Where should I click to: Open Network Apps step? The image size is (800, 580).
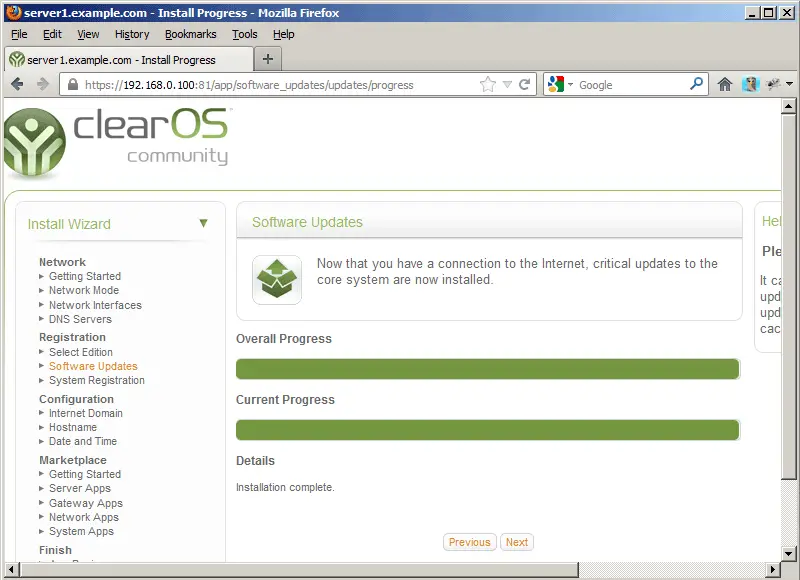pyautogui.click(x=84, y=517)
